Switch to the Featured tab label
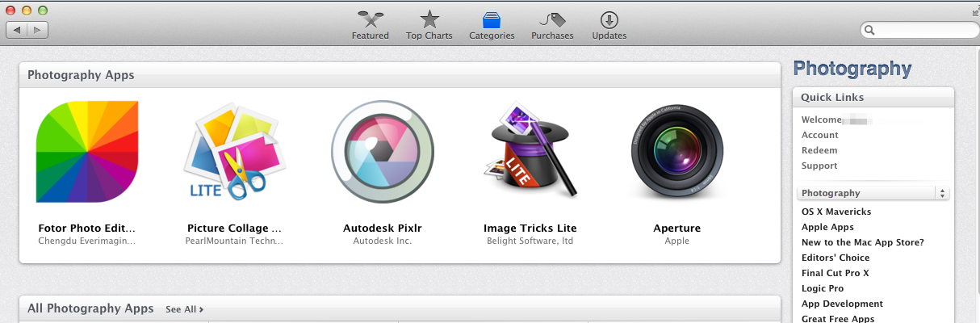 coord(370,36)
